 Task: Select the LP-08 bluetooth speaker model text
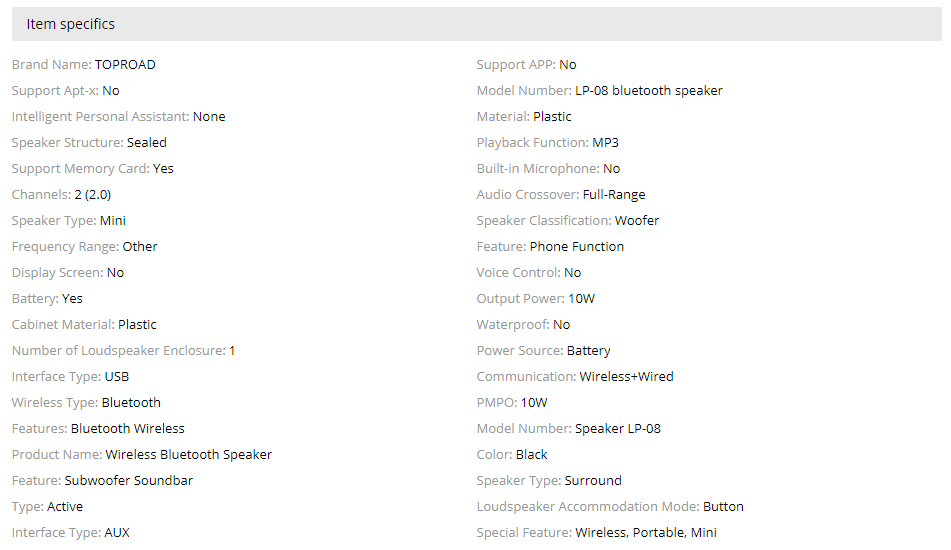click(x=648, y=91)
